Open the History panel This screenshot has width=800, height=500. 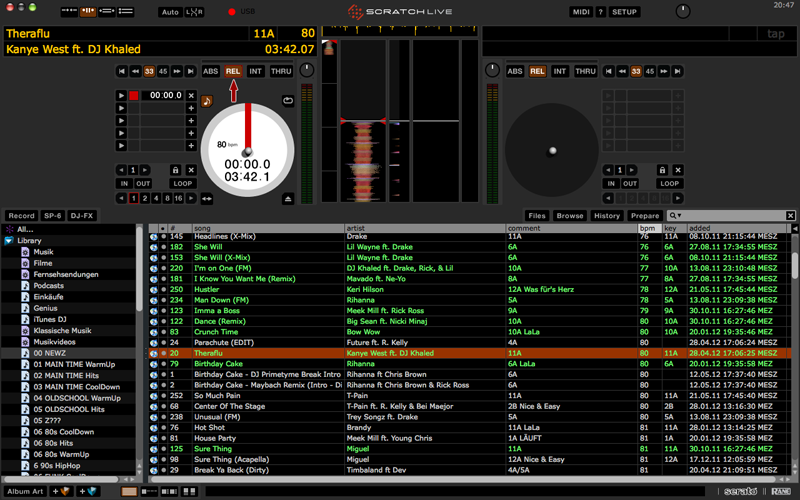pos(606,216)
